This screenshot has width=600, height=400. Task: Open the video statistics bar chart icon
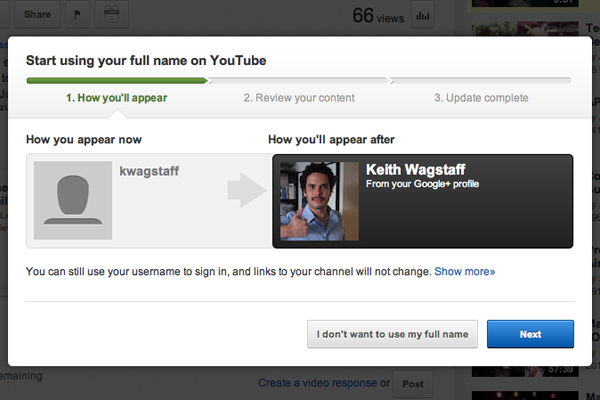pos(422,15)
